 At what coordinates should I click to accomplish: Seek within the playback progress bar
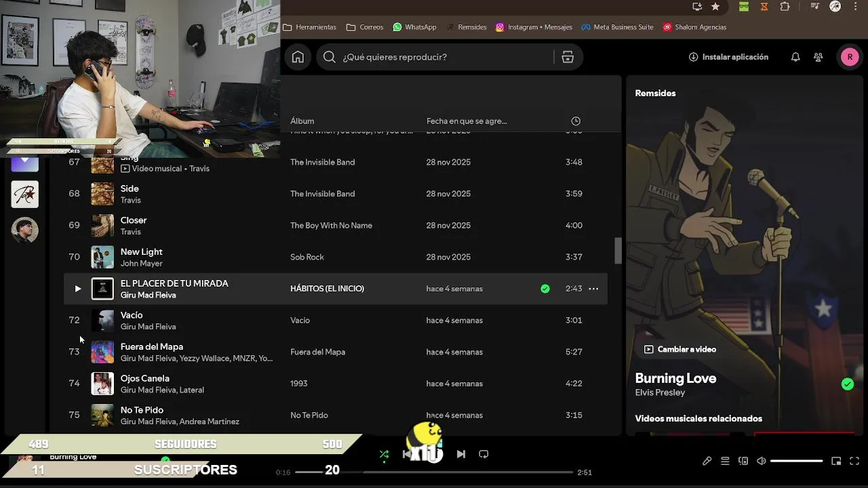pyautogui.click(x=434, y=472)
